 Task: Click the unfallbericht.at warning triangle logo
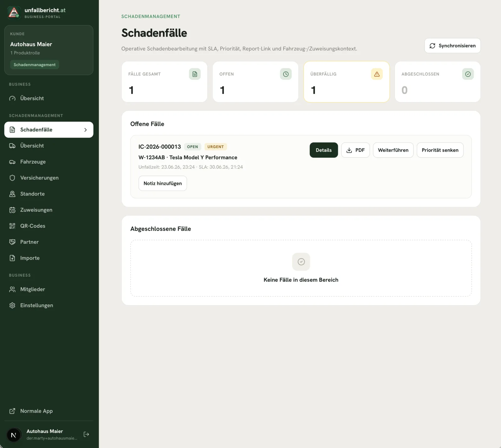point(14,13)
